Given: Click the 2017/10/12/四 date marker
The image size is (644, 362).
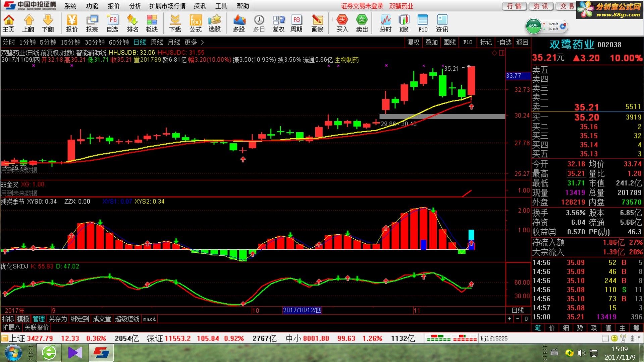Looking at the screenshot, I should click(x=302, y=310).
